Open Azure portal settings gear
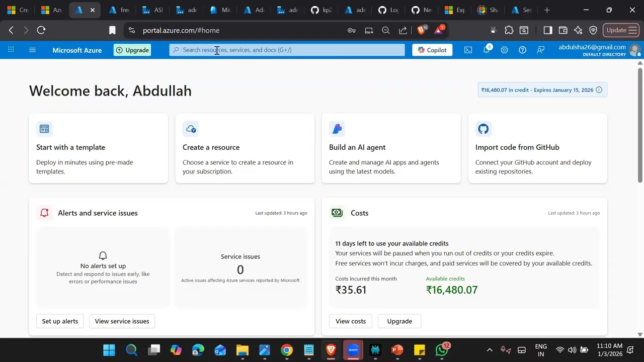 pyautogui.click(x=504, y=50)
